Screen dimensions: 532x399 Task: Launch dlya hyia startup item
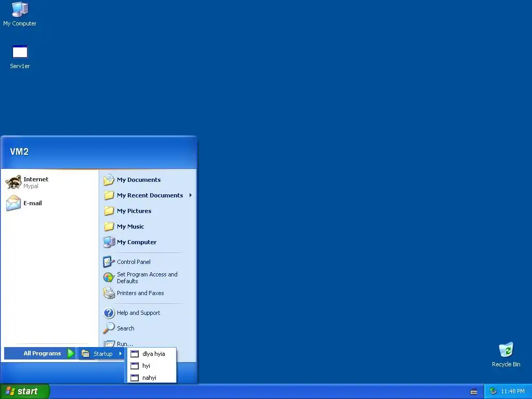pyautogui.click(x=152, y=354)
